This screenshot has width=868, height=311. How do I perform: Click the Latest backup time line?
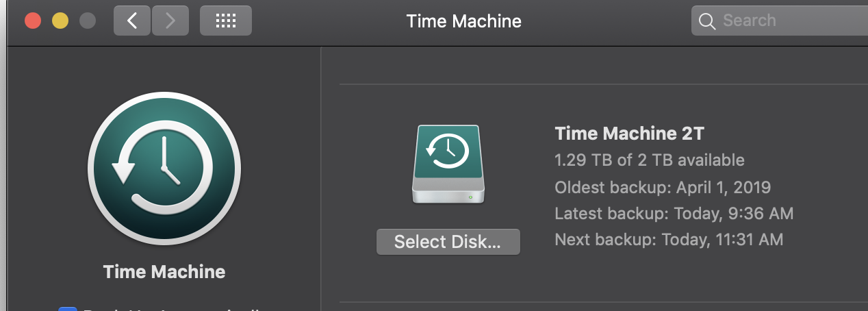pos(674,213)
